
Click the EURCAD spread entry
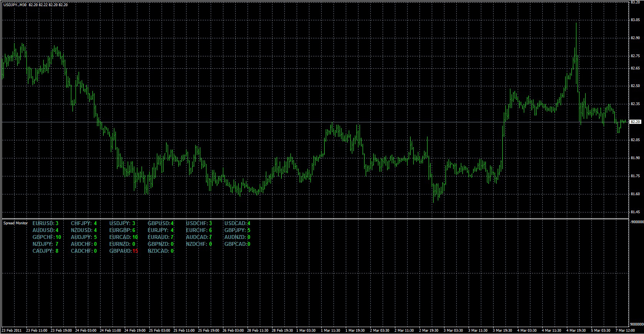[123, 237]
